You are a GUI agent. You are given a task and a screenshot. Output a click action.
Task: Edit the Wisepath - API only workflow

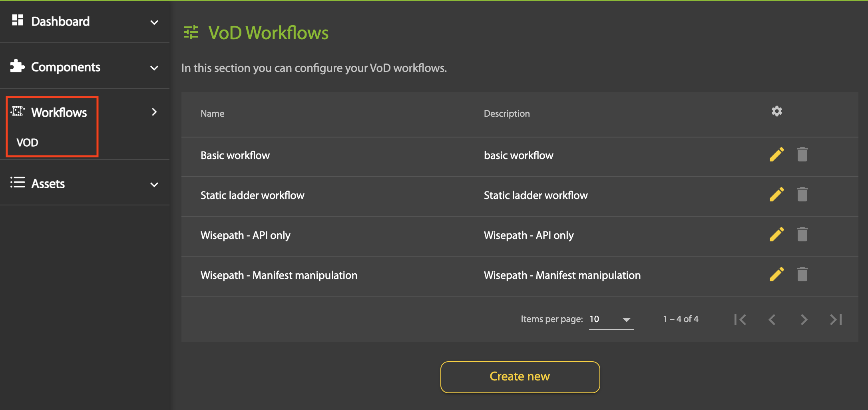776,235
